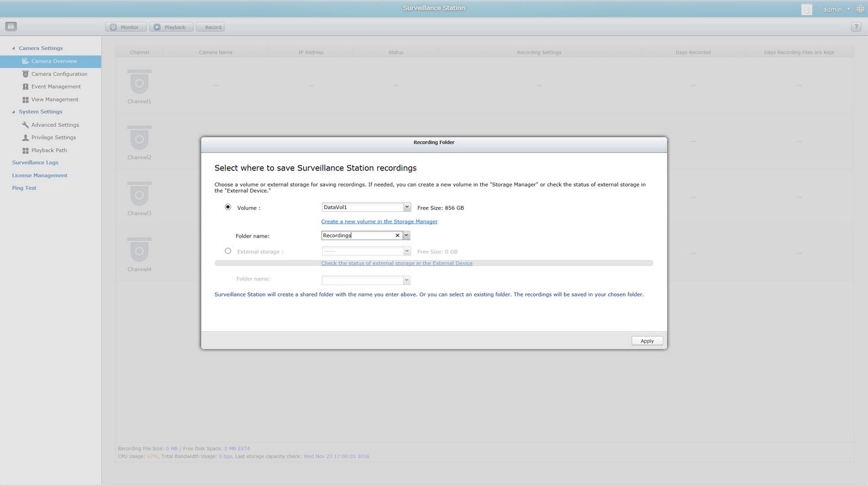The width and height of the screenshot is (868, 486).
Task: Click the Camera Overview icon in sidebar
Action: coord(26,61)
